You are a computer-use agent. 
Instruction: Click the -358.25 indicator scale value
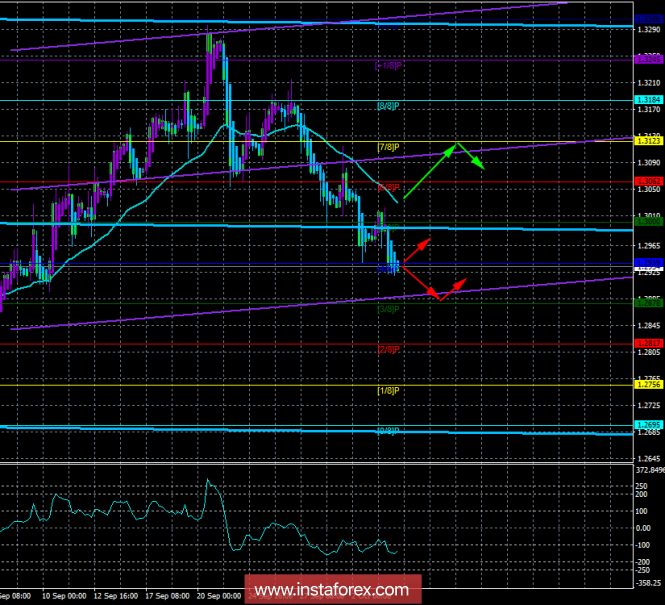click(648, 583)
